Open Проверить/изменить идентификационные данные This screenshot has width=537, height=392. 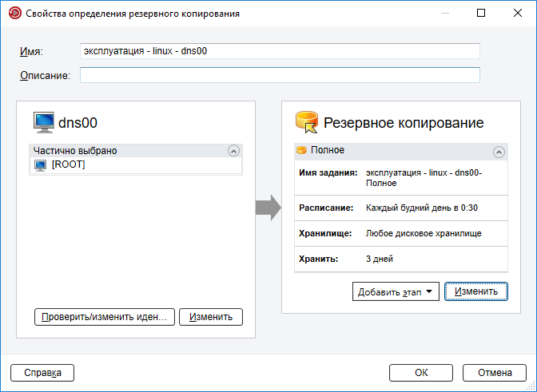pos(105,317)
